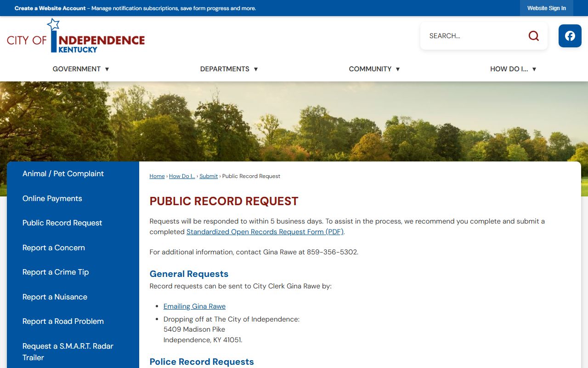
Task: Go to Home breadcrumb link
Action: coord(157,176)
